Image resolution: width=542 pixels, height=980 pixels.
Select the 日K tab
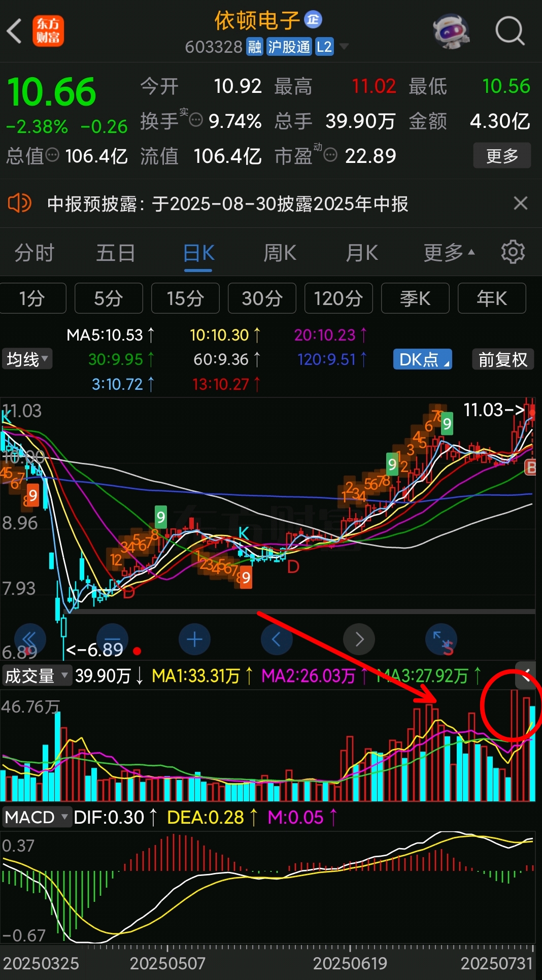click(x=198, y=253)
